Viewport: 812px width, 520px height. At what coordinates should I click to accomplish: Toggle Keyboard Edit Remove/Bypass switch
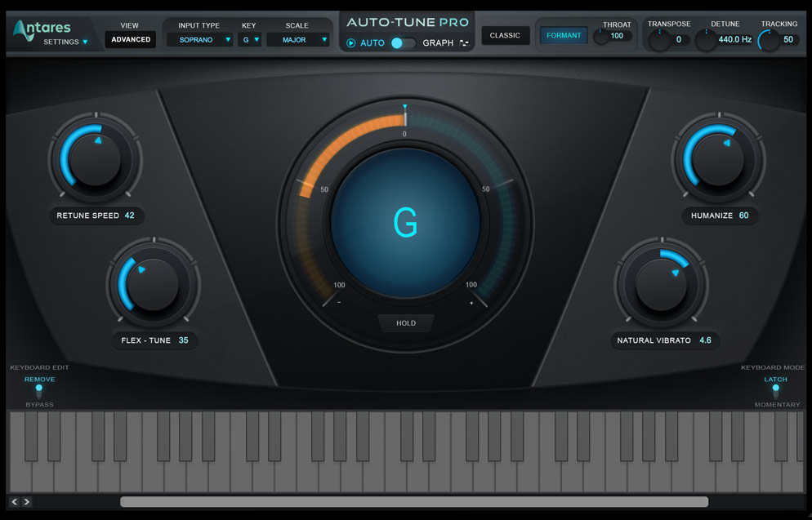(x=39, y=391)
